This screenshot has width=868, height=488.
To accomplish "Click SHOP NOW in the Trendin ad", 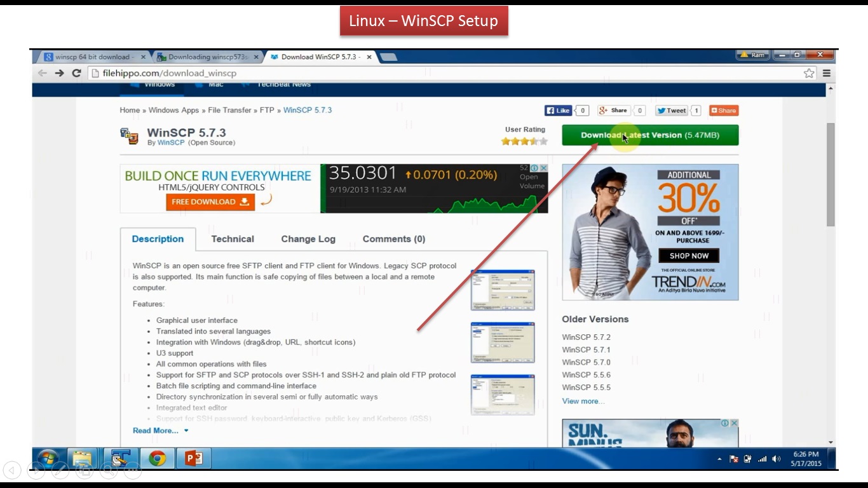I will tap(689, 255).
